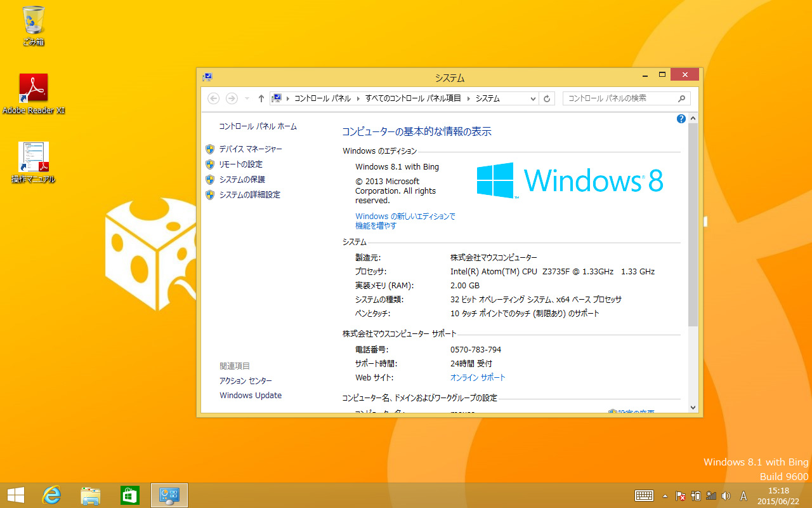Open the Action Center flag tray icon
Screen dimensions: 812x508
click(680, 496)
